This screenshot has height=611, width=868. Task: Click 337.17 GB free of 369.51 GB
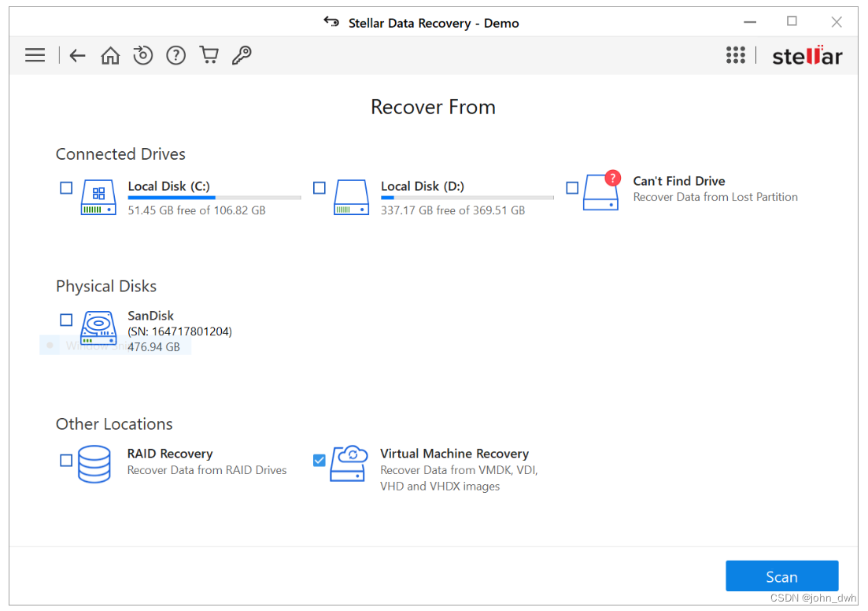[x=452, y=210]
